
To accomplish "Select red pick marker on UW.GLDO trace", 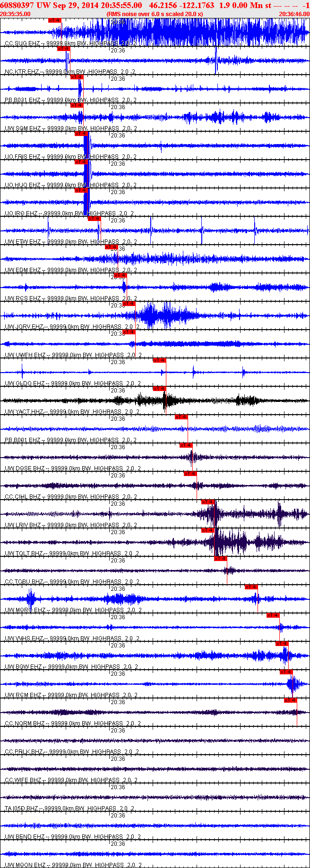I will click(159, 360).
